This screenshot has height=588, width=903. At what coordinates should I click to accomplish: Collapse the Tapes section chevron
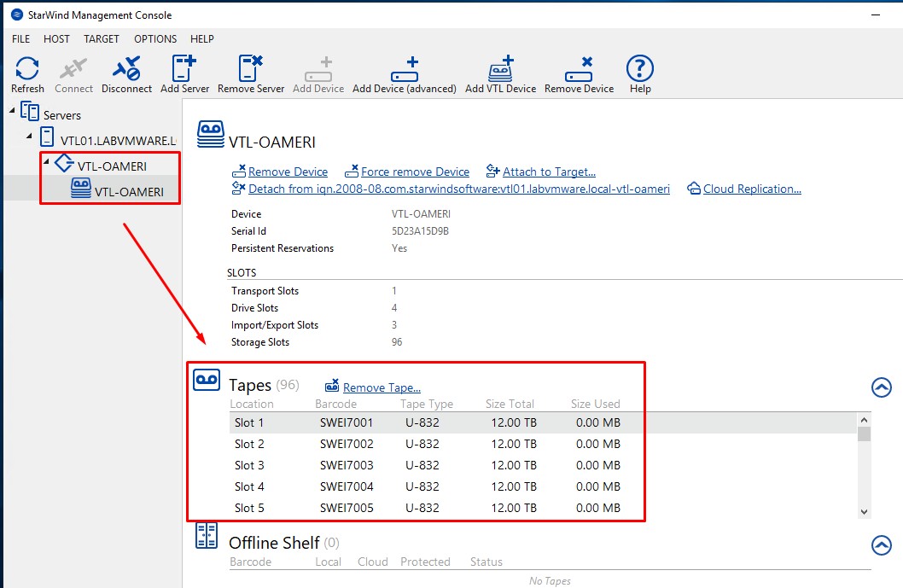tap(882, 387)
